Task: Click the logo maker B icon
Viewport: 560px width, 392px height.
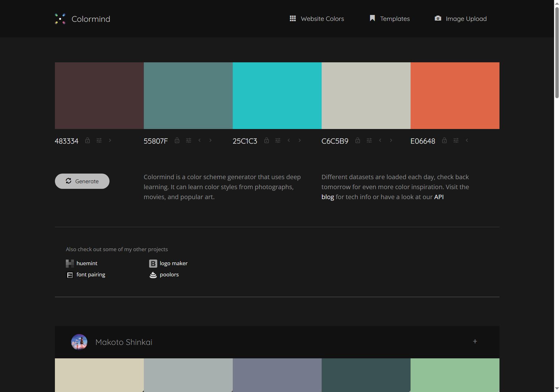Action: [153, 264]
